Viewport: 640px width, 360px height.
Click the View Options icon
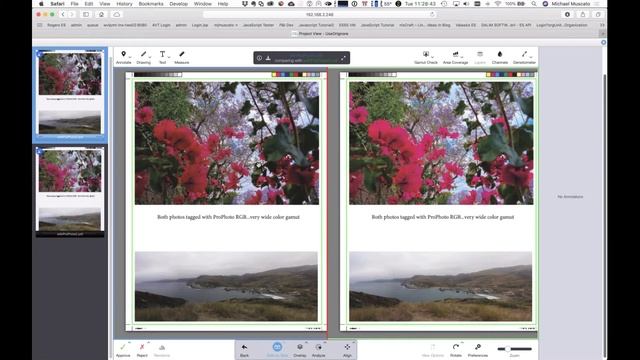pos(432,347)
